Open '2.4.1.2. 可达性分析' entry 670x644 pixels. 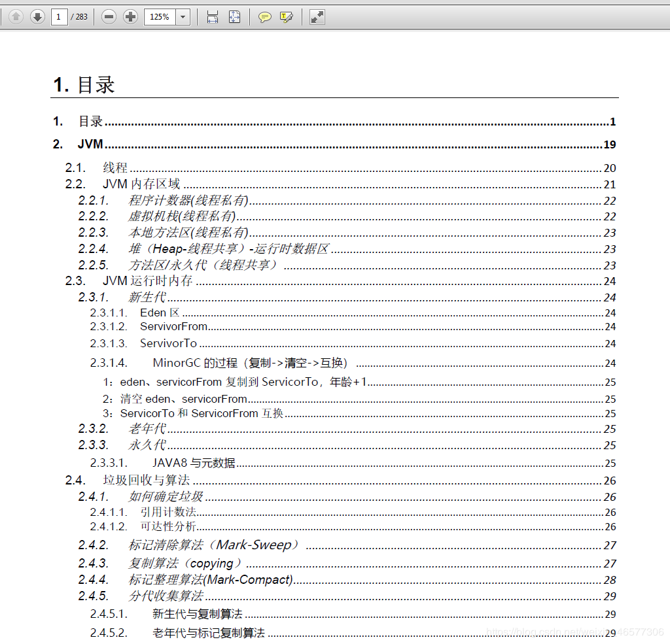point(353,526)
